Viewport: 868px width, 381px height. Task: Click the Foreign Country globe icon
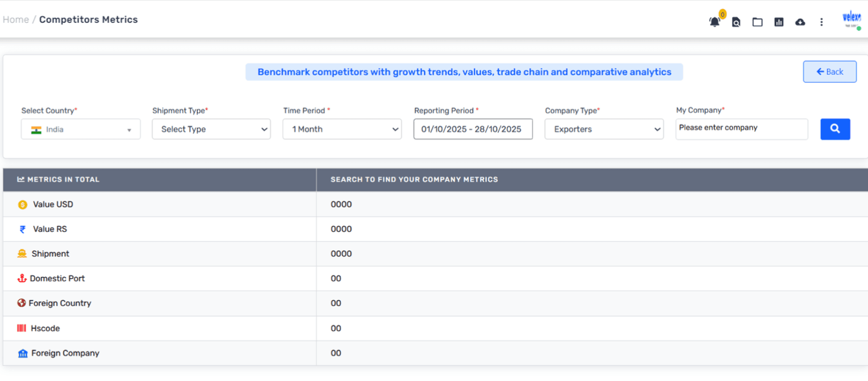pos(21,303)
